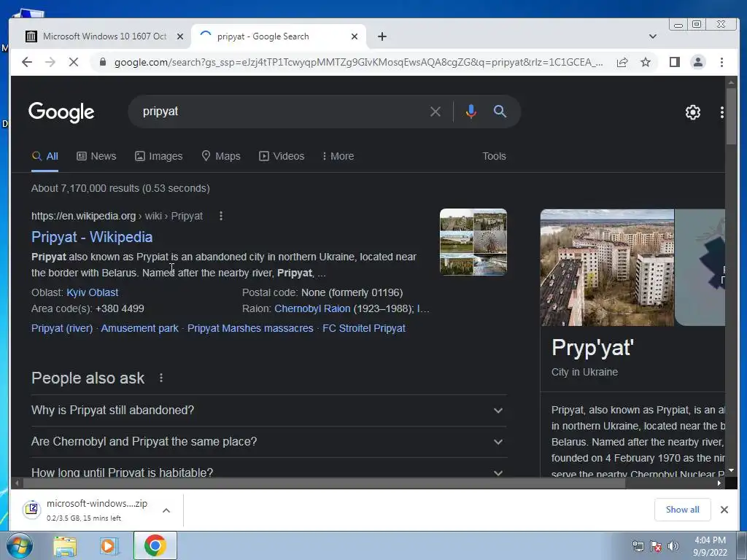
Task: Expand "Are Chernobyl and Pripyat the same place?"
Action: [268, 442]
